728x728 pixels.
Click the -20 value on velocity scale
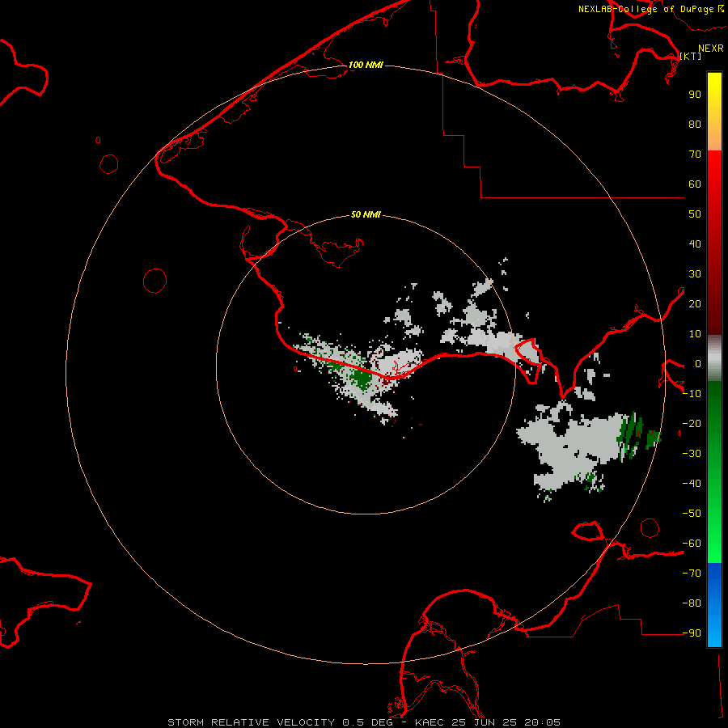click(x=692, y=423)
